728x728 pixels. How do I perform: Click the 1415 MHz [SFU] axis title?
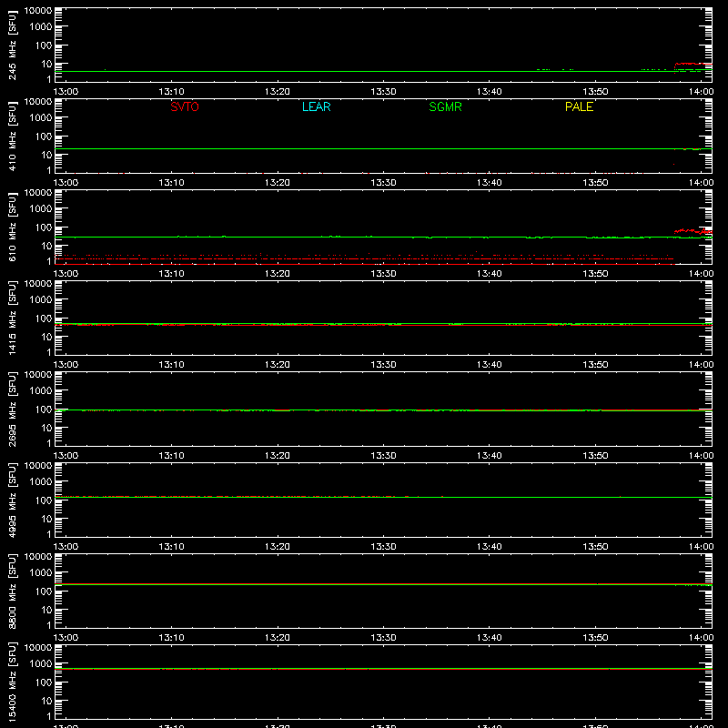[x=12, y=318]
